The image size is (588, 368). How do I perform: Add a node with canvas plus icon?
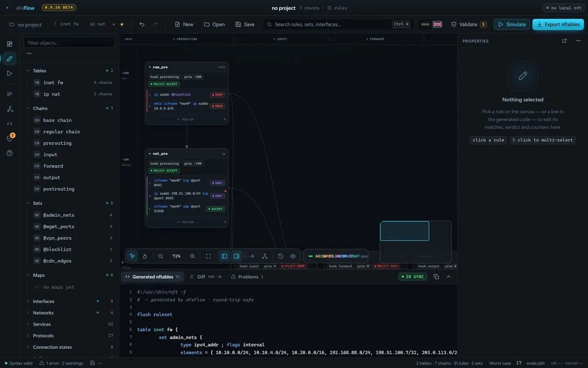[252, 256]
